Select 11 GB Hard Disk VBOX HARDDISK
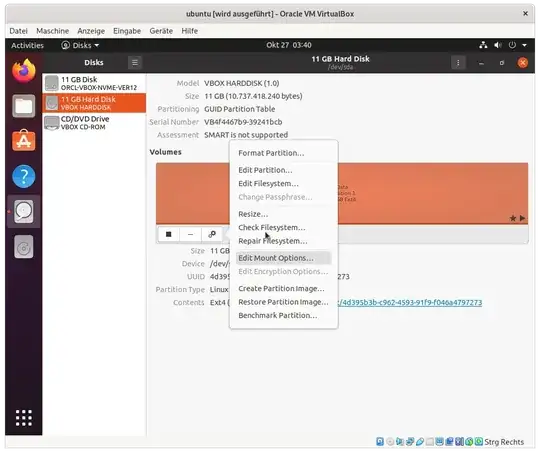The image size is (540, 453). click(94, 103)
